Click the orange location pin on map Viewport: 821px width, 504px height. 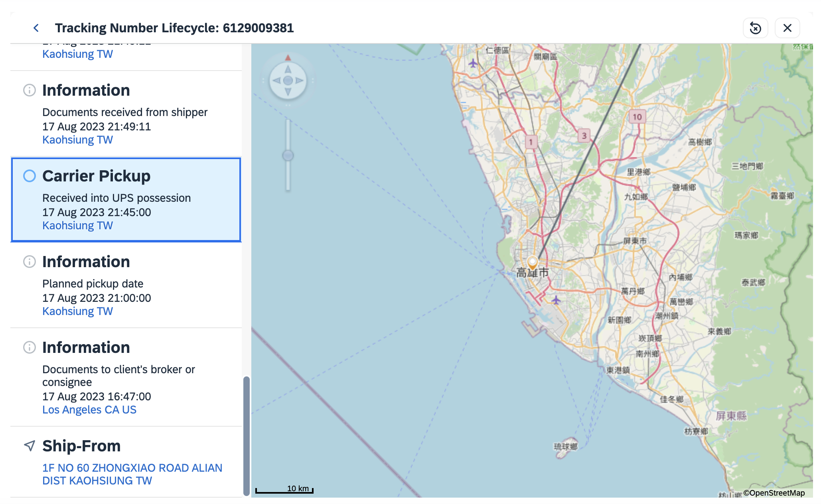click(532, 263)
